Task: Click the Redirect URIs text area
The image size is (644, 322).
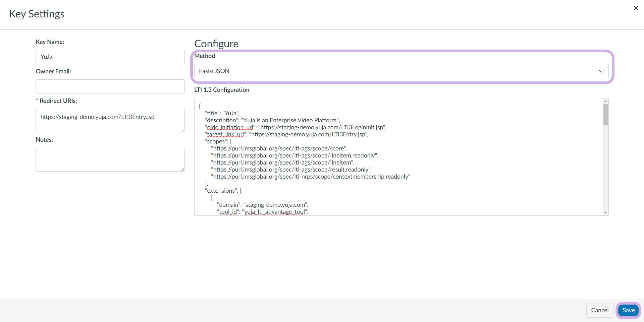Action: (x=110, y=121)
